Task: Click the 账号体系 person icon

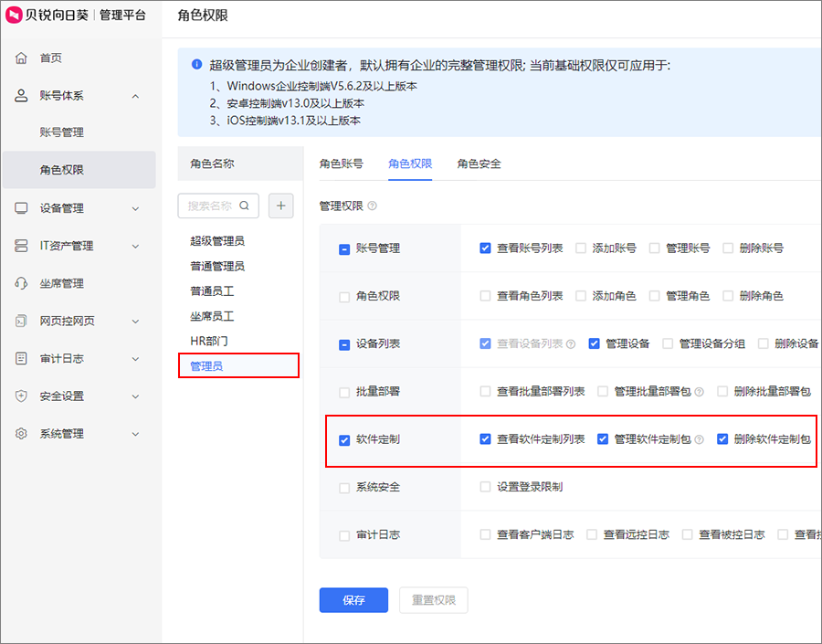Action: [x=21, y=95]
